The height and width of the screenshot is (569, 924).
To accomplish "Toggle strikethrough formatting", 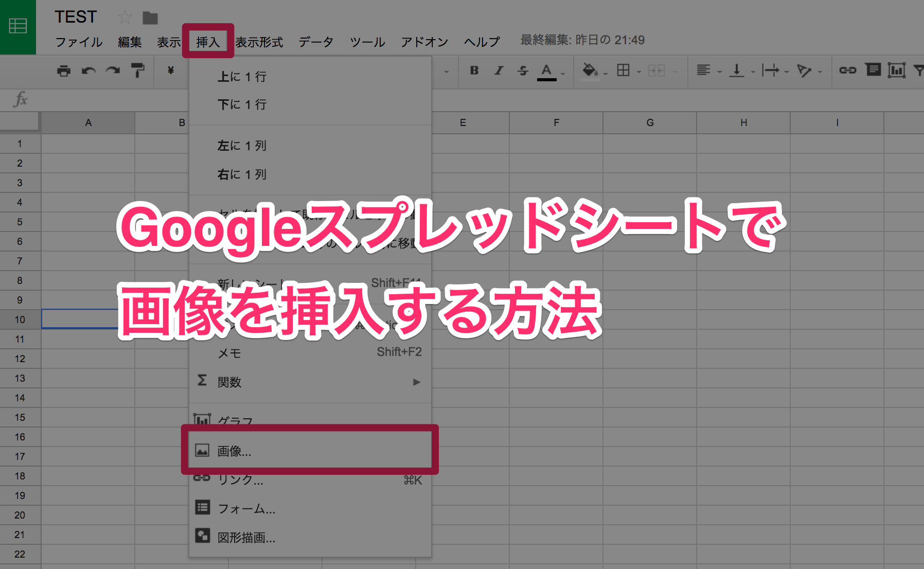I will [523, 70].
